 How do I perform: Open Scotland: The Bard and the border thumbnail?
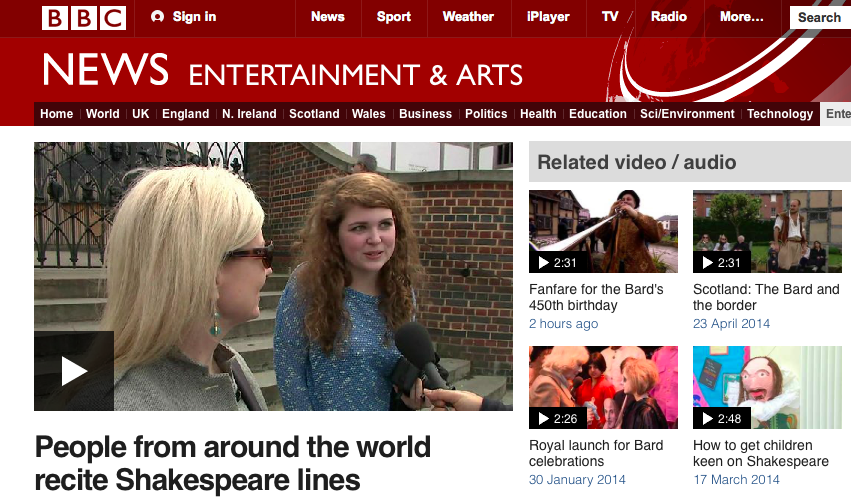point(767,231)
